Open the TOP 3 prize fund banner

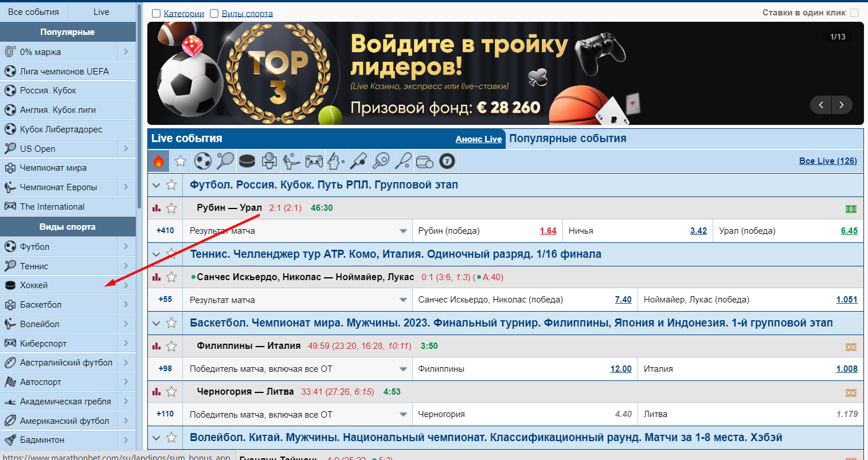click(x=505, y=73)
